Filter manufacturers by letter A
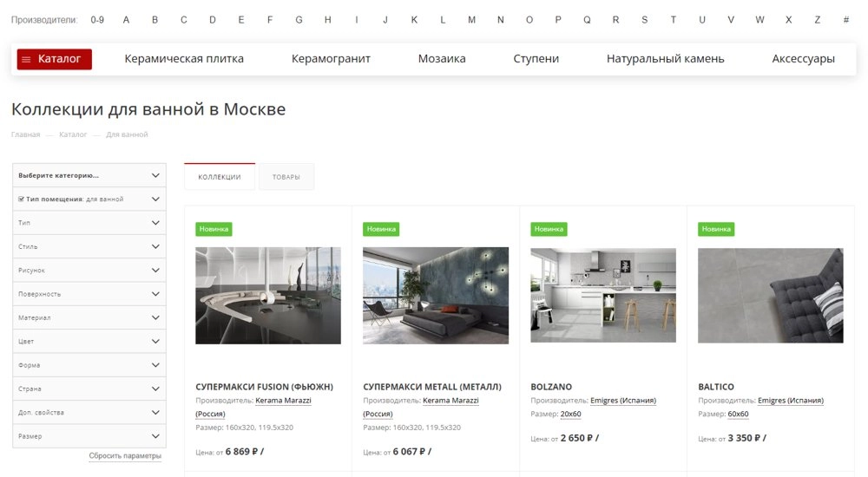Viewport: 868px width, 477px height. pos(126,20)
